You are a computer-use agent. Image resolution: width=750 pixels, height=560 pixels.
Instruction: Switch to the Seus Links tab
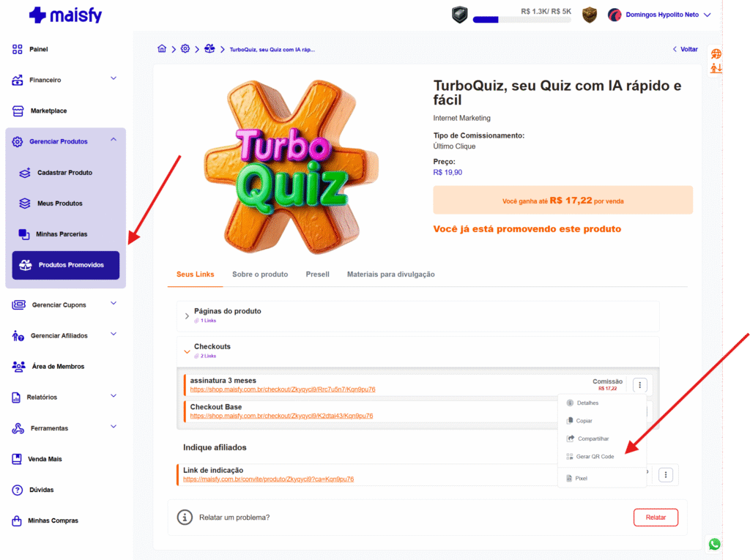(x=195, y=275)
